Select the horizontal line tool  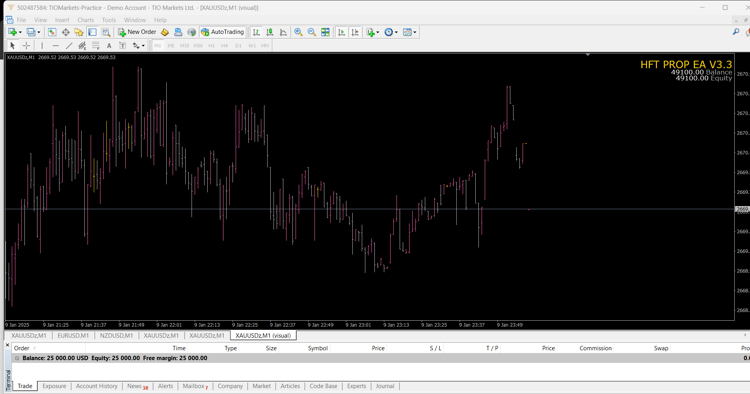pos(55,45)
